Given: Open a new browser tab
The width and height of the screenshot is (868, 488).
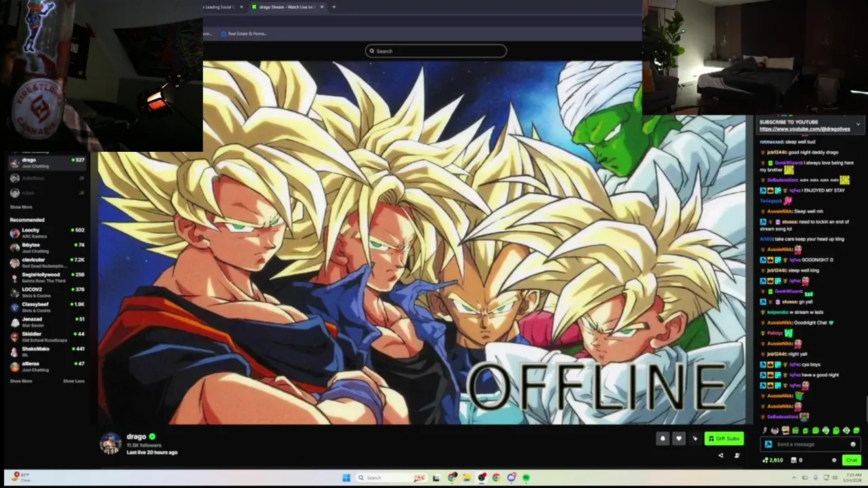Looking at the screenshot, I should pos(334,7).
